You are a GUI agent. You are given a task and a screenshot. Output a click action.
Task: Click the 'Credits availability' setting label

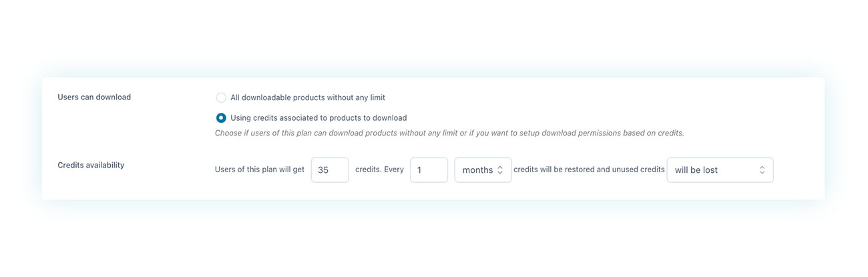(91, 165)
